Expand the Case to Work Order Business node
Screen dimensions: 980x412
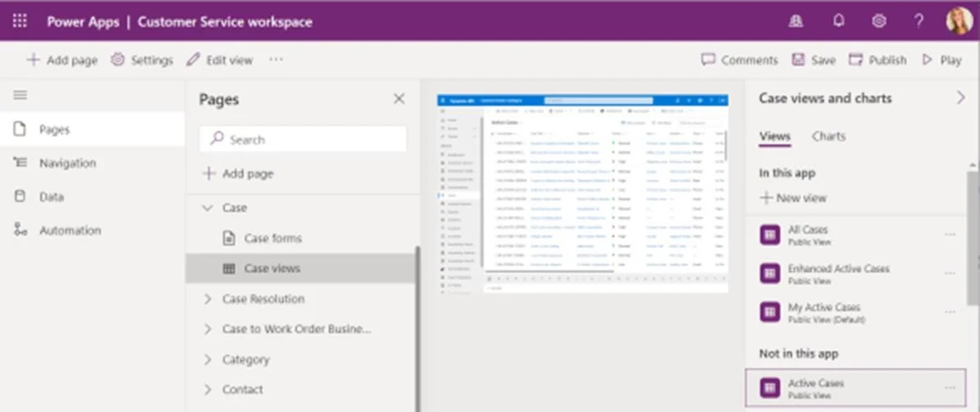pyautogui.click(x=208, y=329)
